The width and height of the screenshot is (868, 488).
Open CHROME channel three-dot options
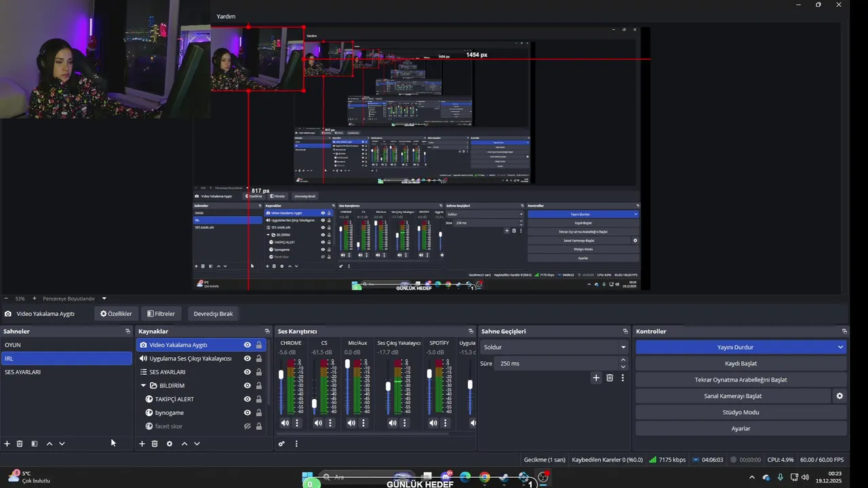[296, 423]
